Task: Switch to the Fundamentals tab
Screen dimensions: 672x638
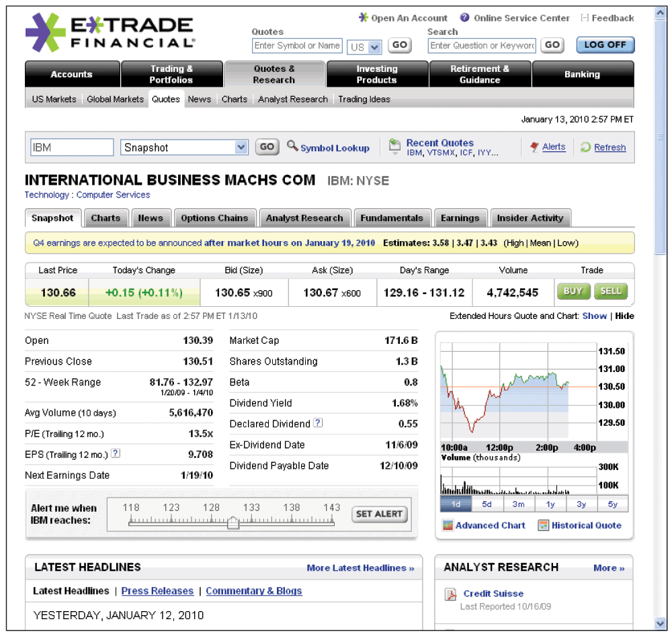Action: pos(392,218)
